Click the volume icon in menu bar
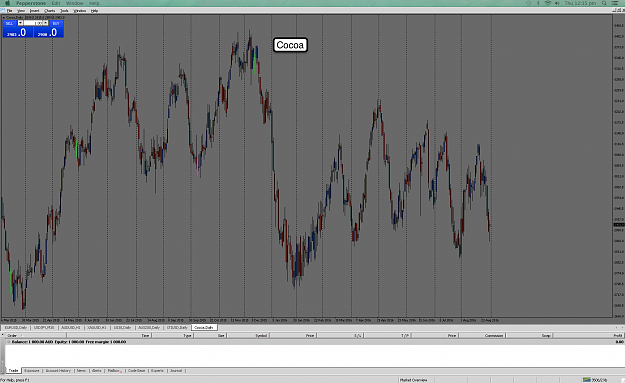 (x=557, y=3)
